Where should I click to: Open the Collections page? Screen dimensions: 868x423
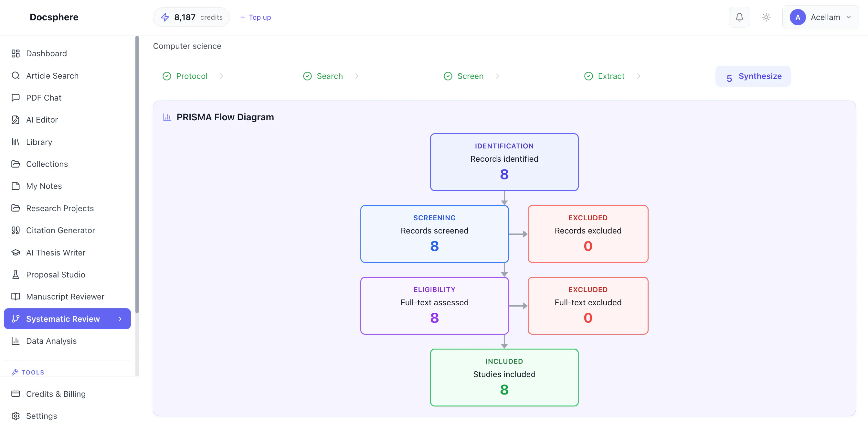[x=67, y=164]
